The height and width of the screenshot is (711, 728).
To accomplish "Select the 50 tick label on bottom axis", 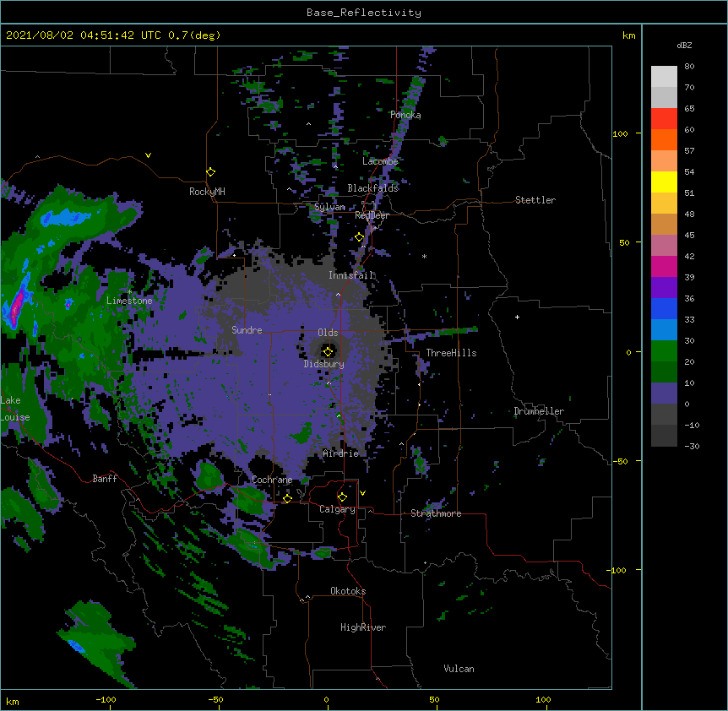I will point(434,699).
